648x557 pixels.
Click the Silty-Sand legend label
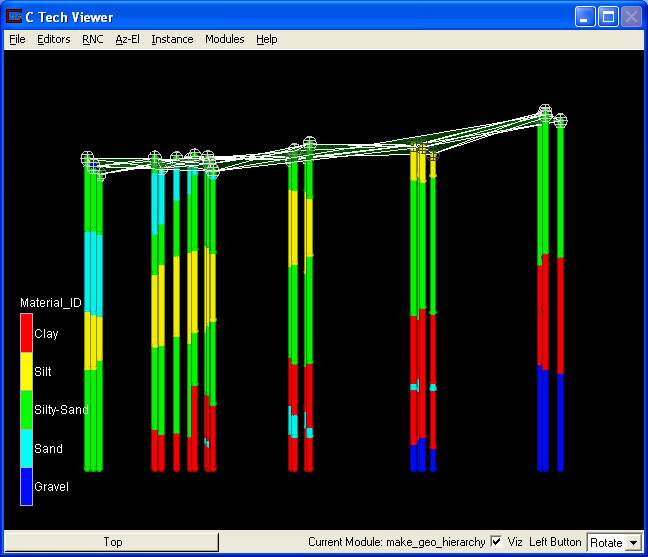pos(61,409)
